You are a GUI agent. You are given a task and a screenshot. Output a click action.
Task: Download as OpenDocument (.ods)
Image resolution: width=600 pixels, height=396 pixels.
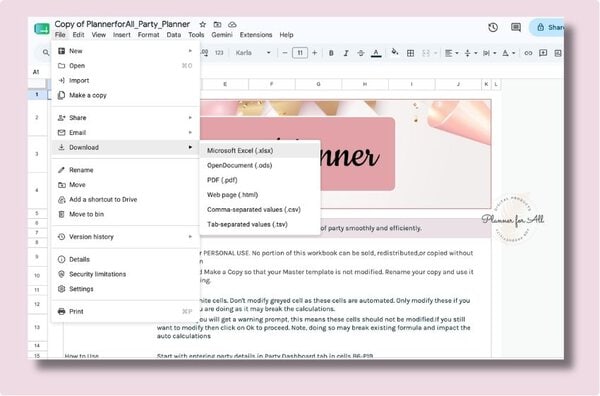click(x=260, y=166)
